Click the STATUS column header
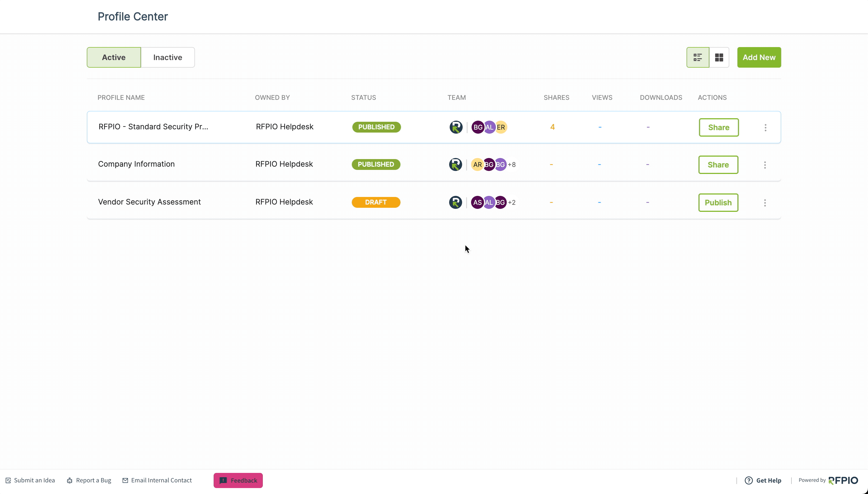This screenshot has height=494, width=868. (x=363, y=98)
